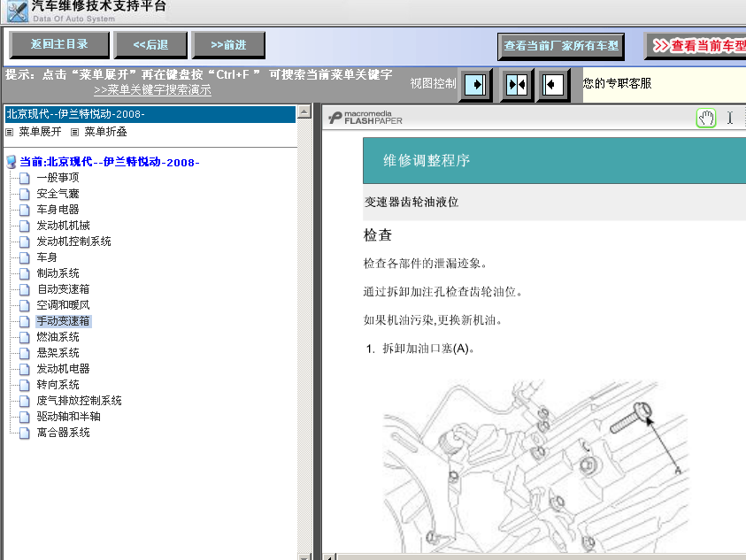This screenshot has width=746, height=560.
Task: Click the scroll-up arrow of the tree panel
Action: click(x=304, y=111)
